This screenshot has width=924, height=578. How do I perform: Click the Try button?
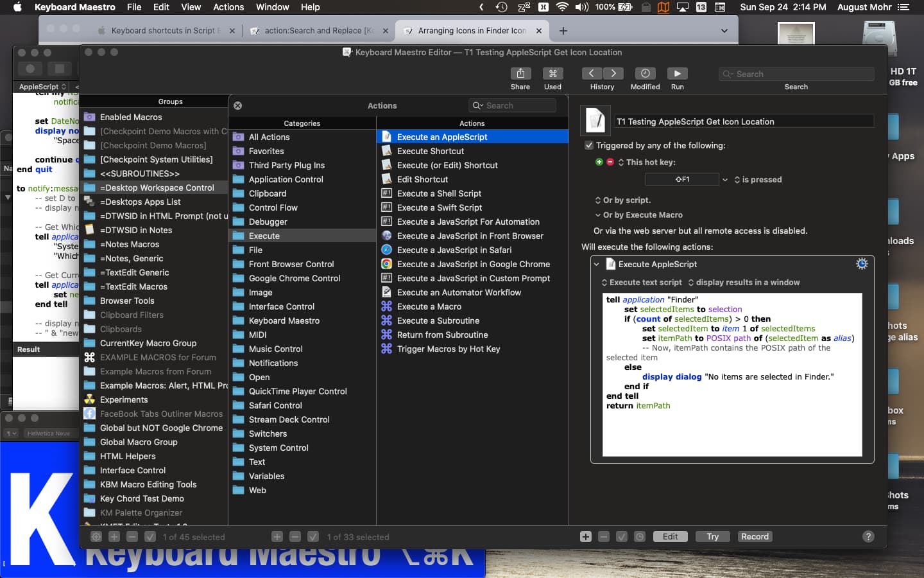712,537
